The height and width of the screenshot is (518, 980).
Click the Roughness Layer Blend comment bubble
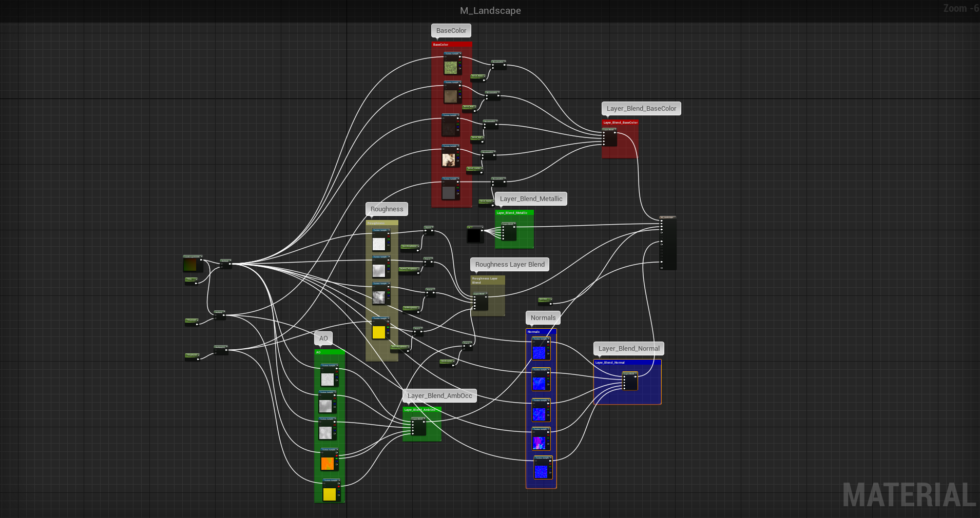[510, 265]
